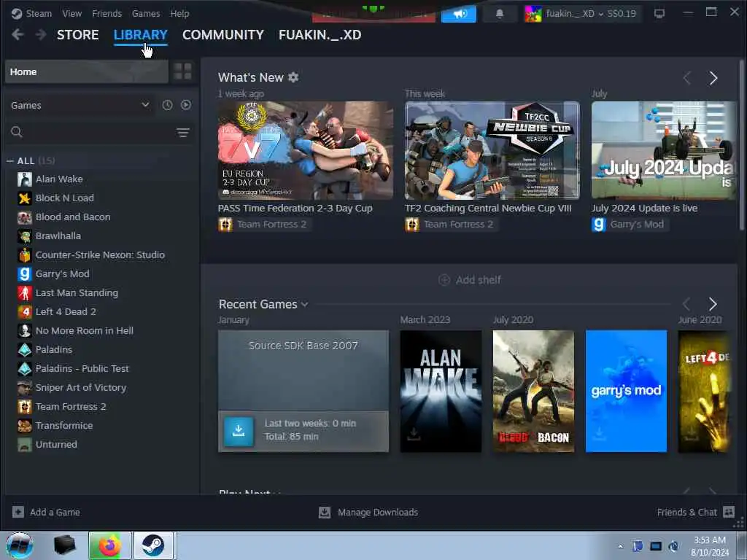Open the Games menu
Viewport: 747px width, 560px height.
pyautogui.click(x=146, y=13)
